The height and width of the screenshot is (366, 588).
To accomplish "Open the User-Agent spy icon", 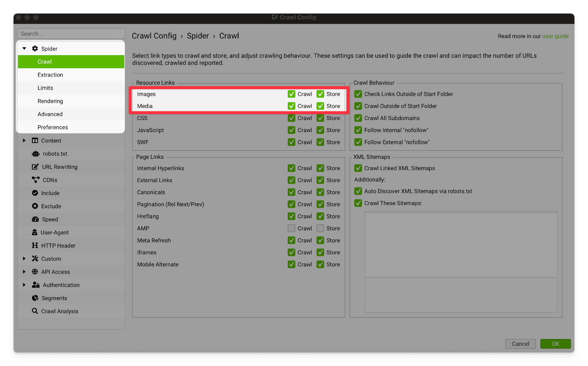I will coord(35,232).
